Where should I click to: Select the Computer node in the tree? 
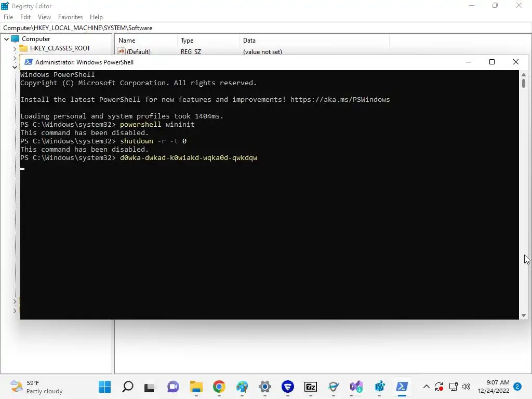point(36,39)
